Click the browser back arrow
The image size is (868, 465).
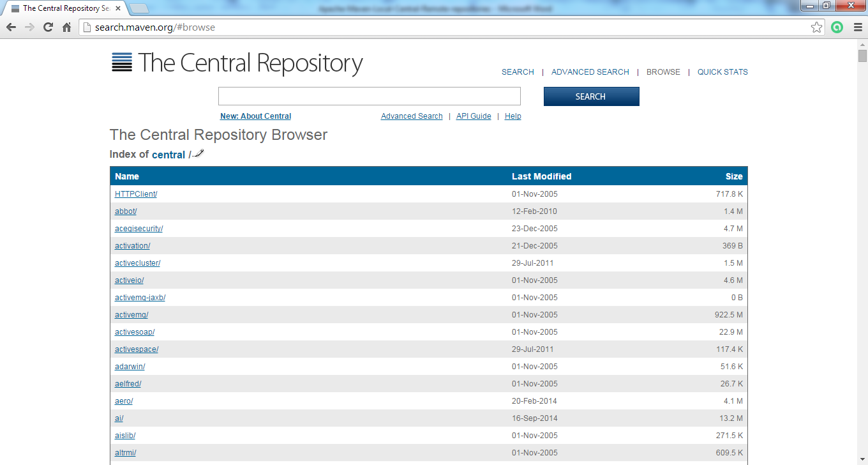(x=11, y=27)
